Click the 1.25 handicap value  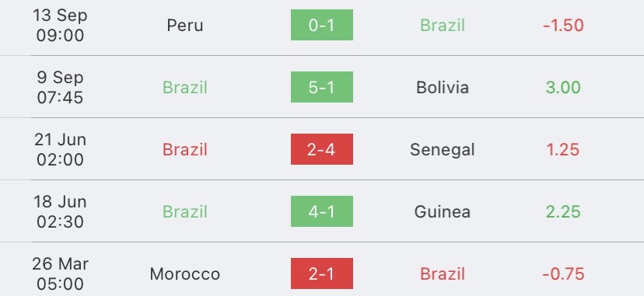(563, 150)
